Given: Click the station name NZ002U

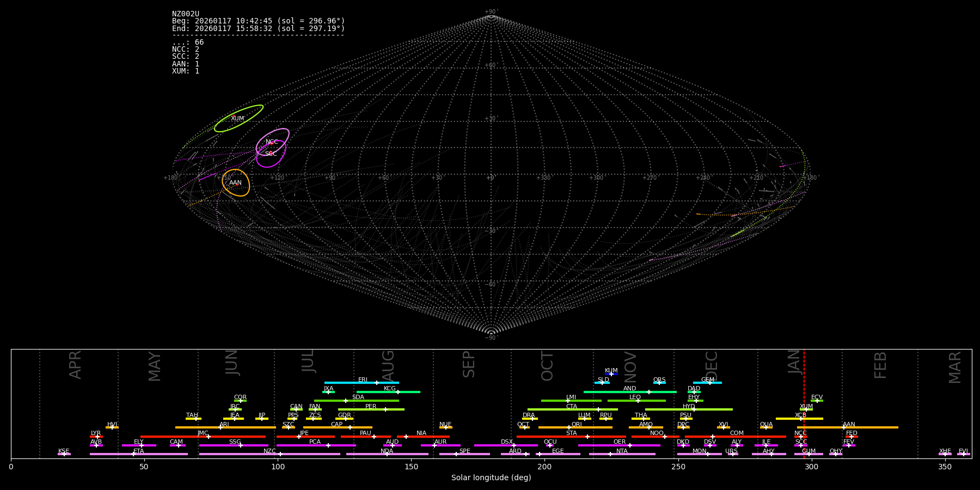Looking at the screenshot, I should pos(186,14).
